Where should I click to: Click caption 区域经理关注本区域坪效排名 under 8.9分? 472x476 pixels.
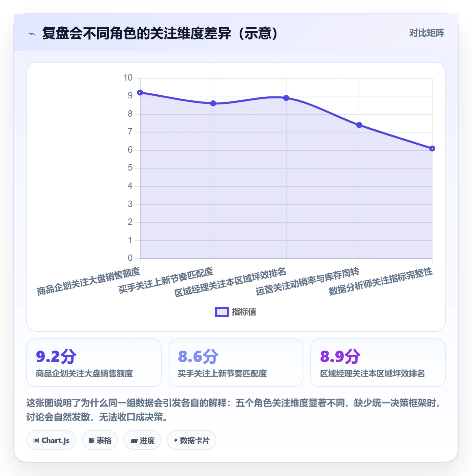coord(372,374)
